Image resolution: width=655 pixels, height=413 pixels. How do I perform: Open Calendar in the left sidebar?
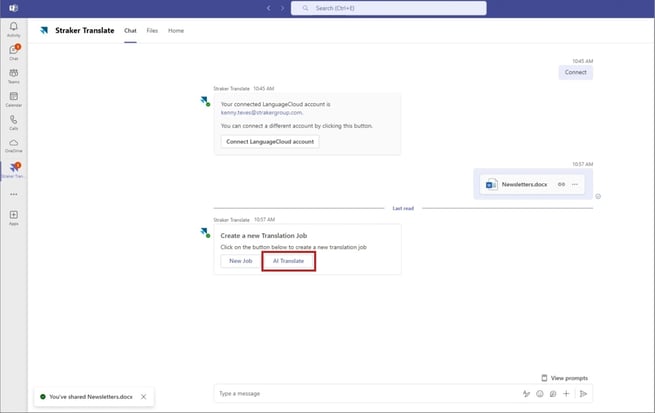(x=13, y=99)
